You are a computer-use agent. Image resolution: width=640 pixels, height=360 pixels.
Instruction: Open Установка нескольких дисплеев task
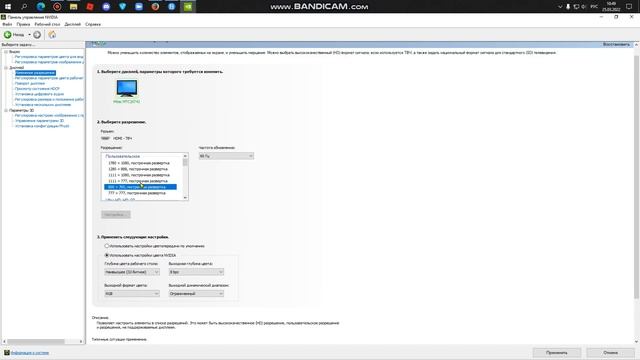click(43, 104)
